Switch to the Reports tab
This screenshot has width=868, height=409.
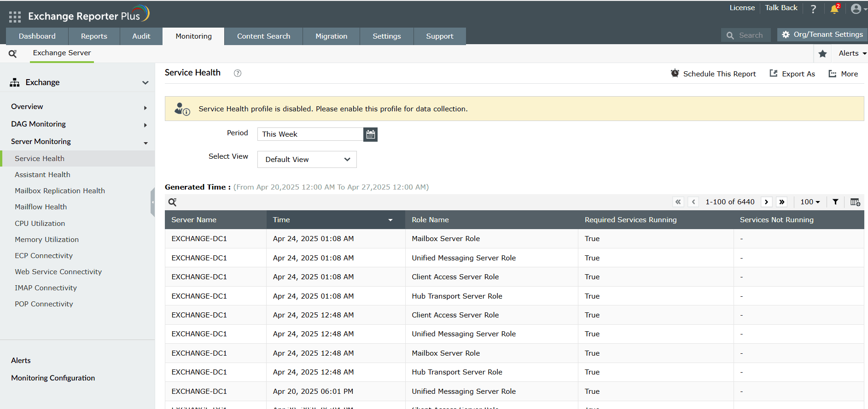(x=94, y=36)
